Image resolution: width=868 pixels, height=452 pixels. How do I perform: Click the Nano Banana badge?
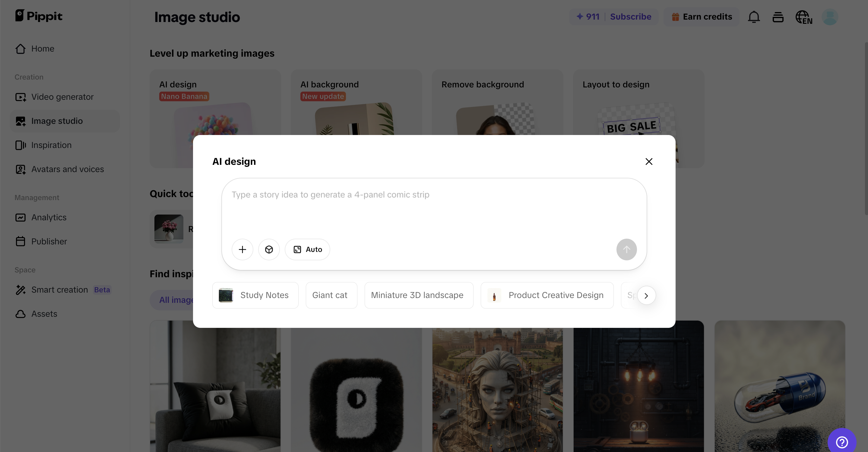pos(184,97)
